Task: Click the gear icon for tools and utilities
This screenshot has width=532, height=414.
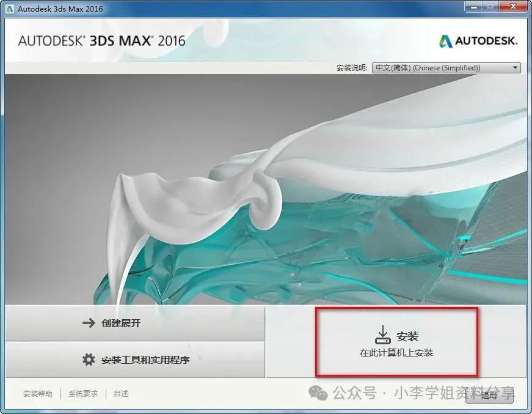Action: (89, 360)
